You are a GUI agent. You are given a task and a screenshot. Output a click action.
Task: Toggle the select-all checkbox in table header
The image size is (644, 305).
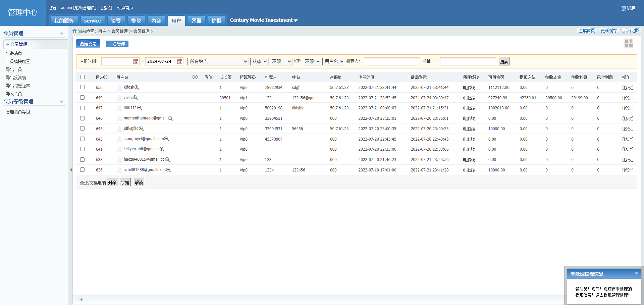(83, 77)
